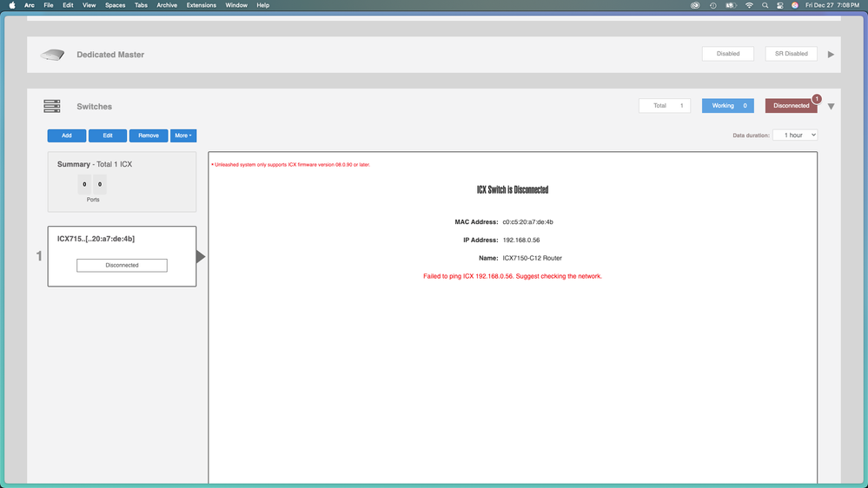Click the Add switch button
868x488 pixels.
[66, 135]
